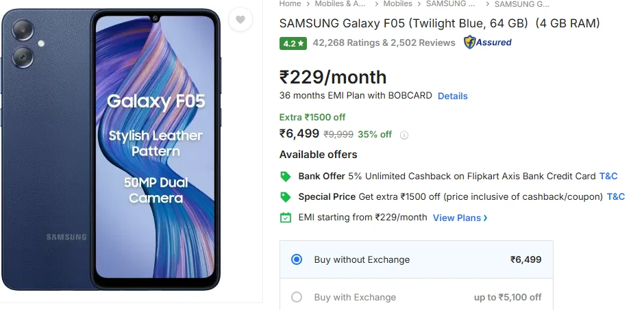View the 42,268 Ratings & 2,502 Reviews
This screenshot has height=310, width=644.
point(384,42)
